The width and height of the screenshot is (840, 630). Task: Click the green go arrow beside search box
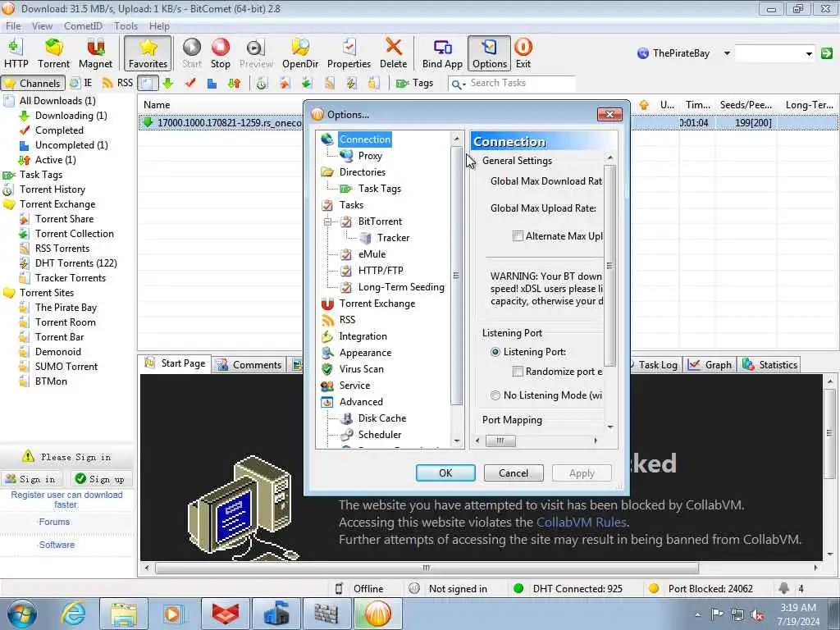(827, 53)
